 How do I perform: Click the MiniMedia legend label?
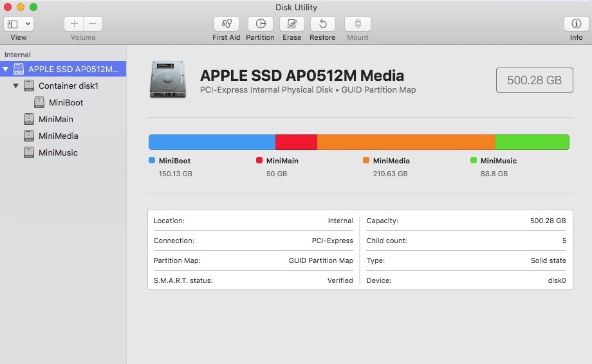391,161
